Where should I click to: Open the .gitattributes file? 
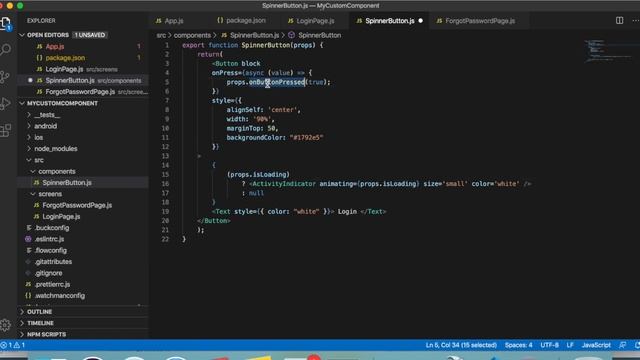pyautogui.click(x=53, y=262)
